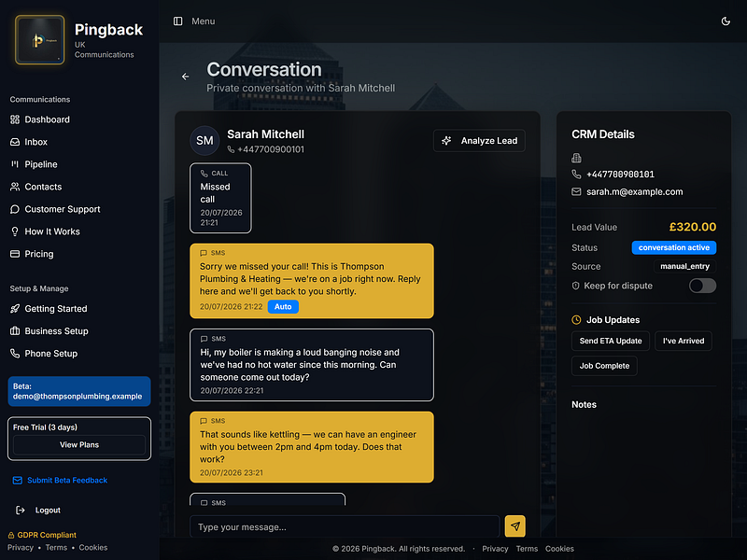Viewport: 747px width, 560px height.
Task: Click the phone icon in CRM Details
Action: 576,175
